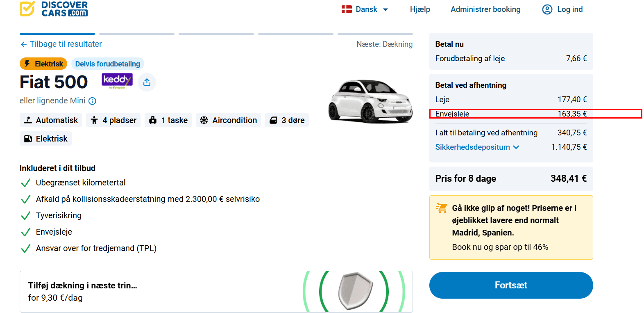The image size is (644, 313).
Task: Click the Envejsleje price 163,35 €
Action: [x=572, y=114]
